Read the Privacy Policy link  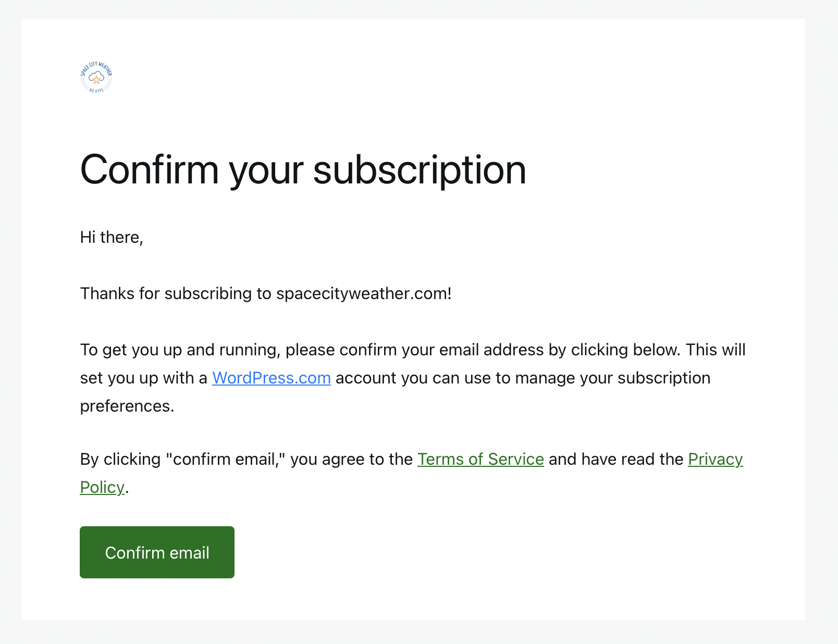pyautogui.click(x=715, y=459)
